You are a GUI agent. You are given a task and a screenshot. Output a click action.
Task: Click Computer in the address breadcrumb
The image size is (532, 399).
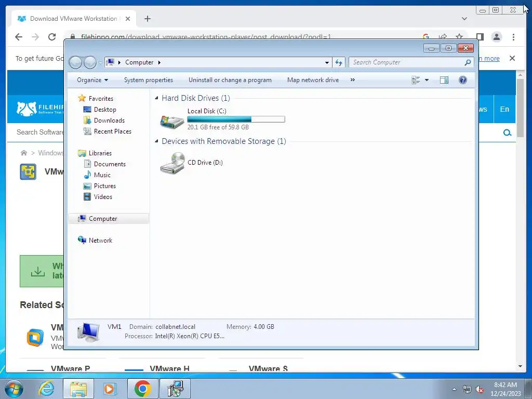(x=139, y=62)
